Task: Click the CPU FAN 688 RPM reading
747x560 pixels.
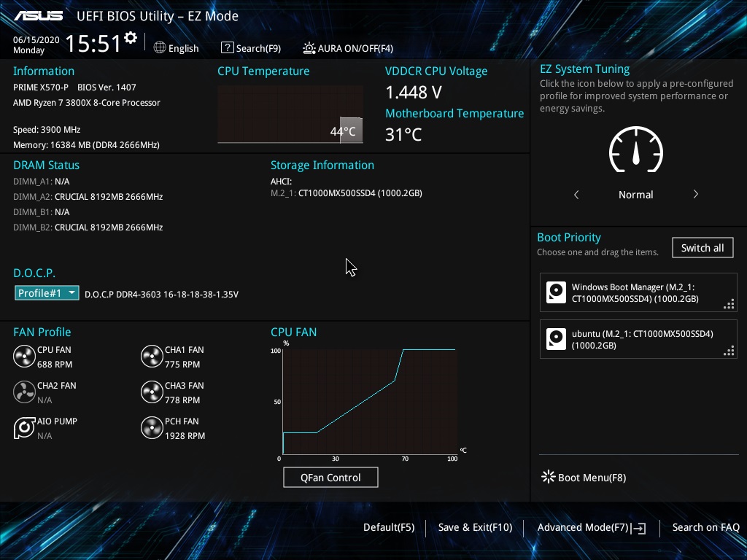Action: 55,365
